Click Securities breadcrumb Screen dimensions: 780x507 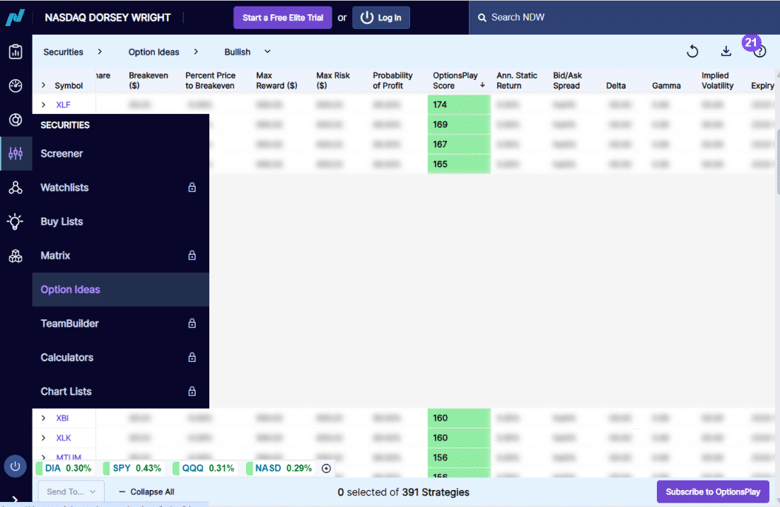tap(63, 52)
